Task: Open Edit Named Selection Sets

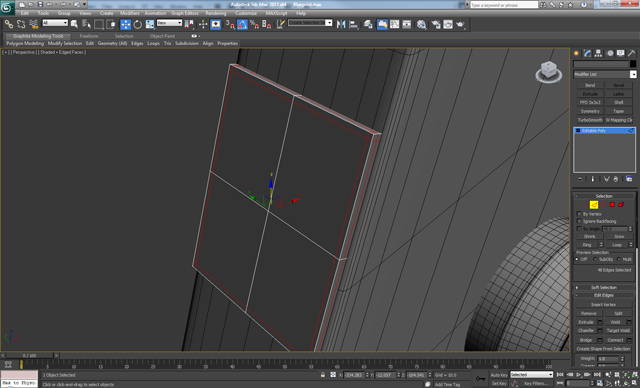Action: pyautogui.click(x=280, y=24)
